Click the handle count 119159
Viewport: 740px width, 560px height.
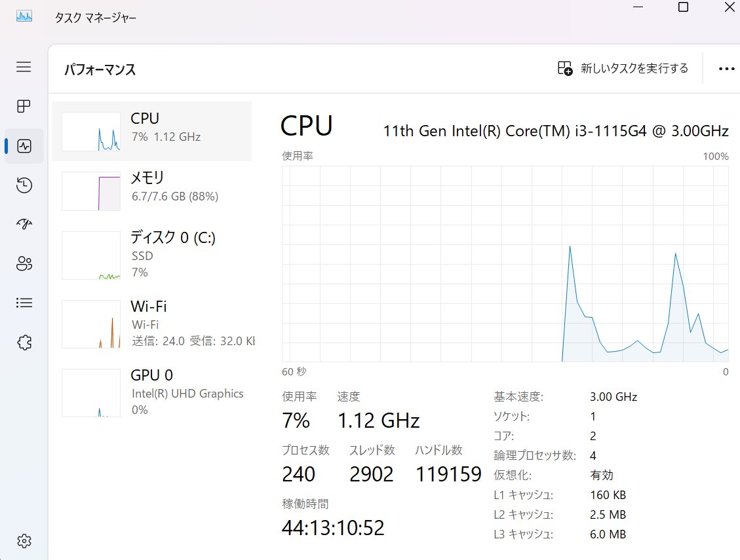(448, 474)
